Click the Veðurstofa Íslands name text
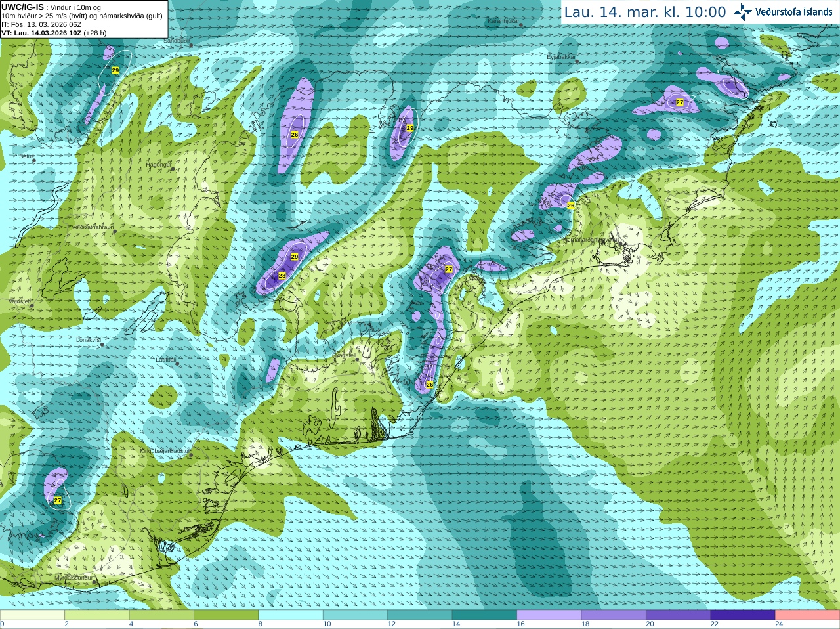 point(794,12)
